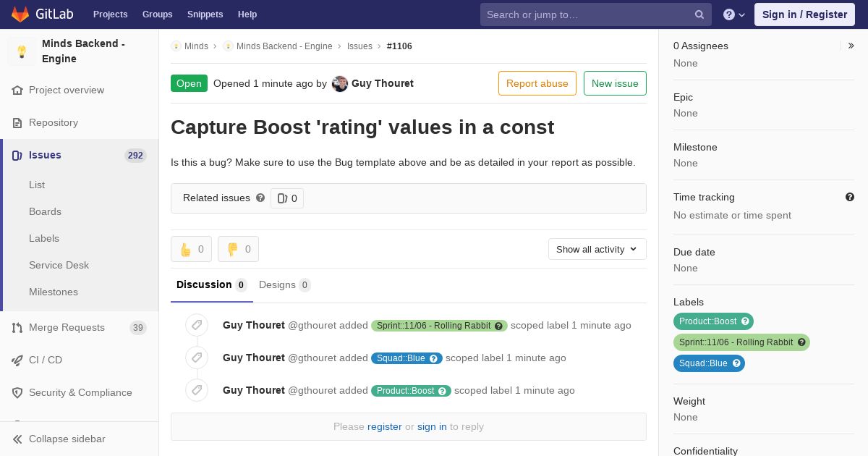
Task: Open the Issues List sidebar item
Action: (37, 185)
